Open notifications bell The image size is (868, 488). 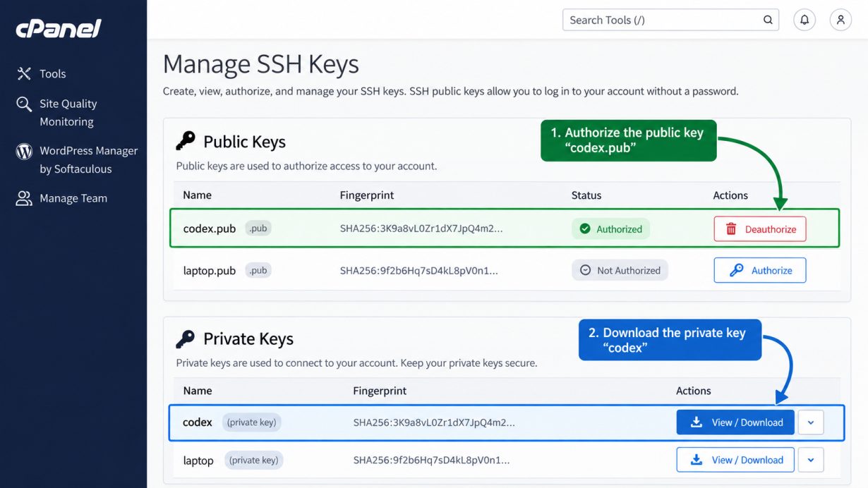click(804, 20)
